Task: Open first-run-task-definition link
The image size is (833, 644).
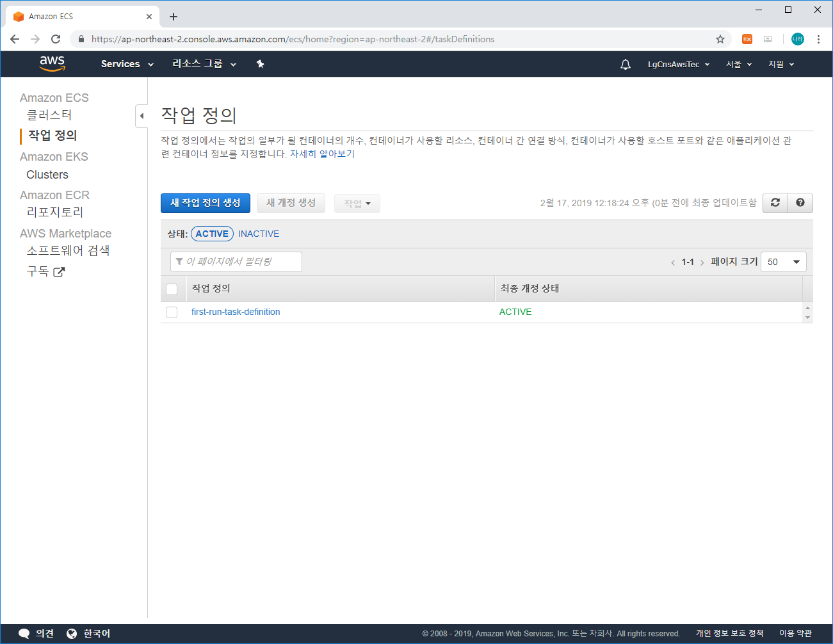Action: point(236,312)
